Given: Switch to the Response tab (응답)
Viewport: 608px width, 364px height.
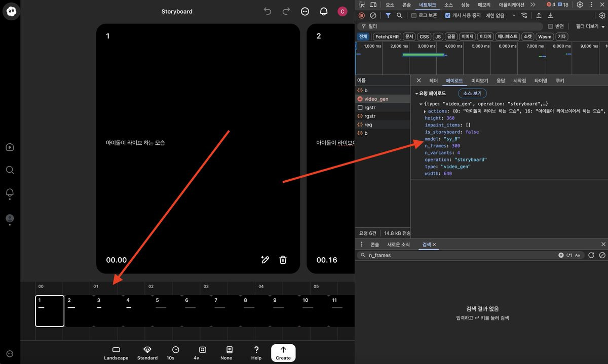Looking at the screenshot, I should (x=501, y=80).
